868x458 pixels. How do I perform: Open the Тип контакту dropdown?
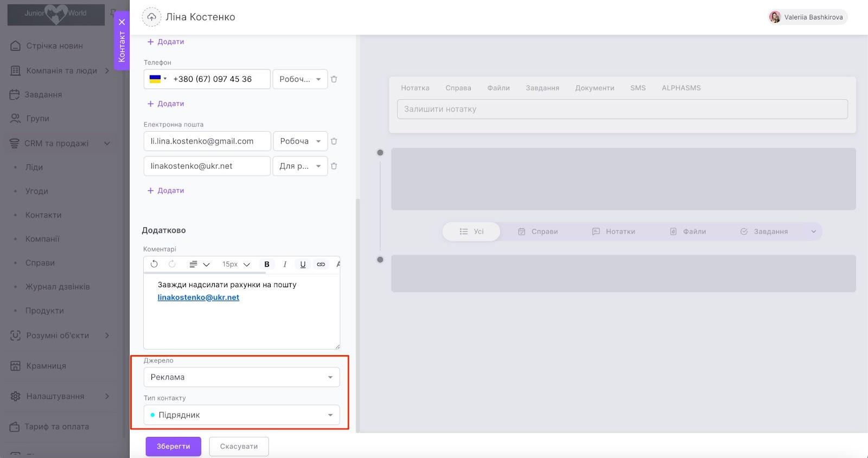tap(241, 415)
